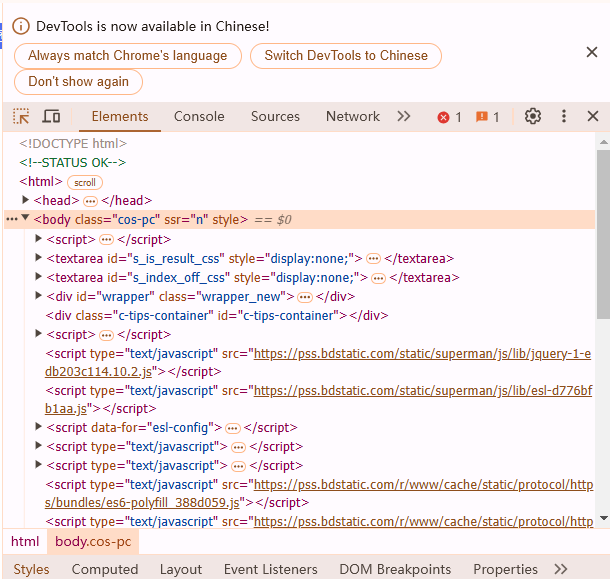
Task: Toggle the device toolbar icon
Action: pyautogui.click(x=51, y=117)
